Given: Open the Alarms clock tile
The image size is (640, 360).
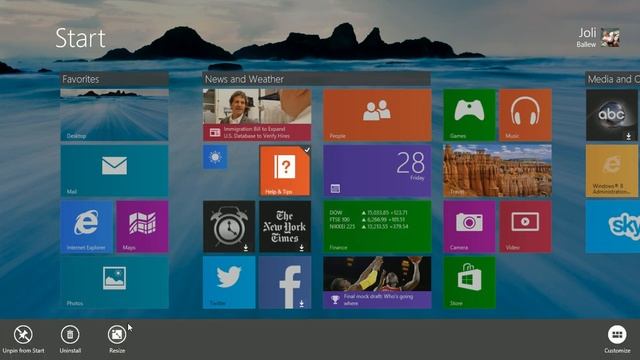Looking at the screenshot, I should tap(229, 227).
